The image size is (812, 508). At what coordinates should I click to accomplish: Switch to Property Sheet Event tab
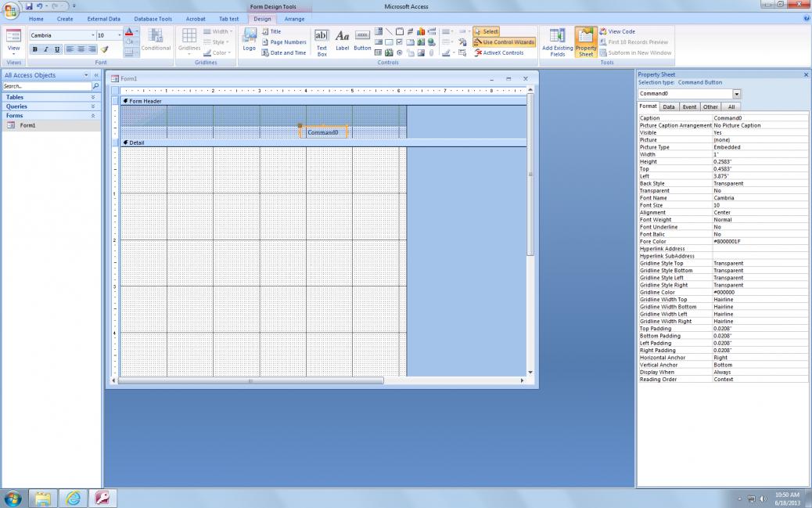(689, 106)
